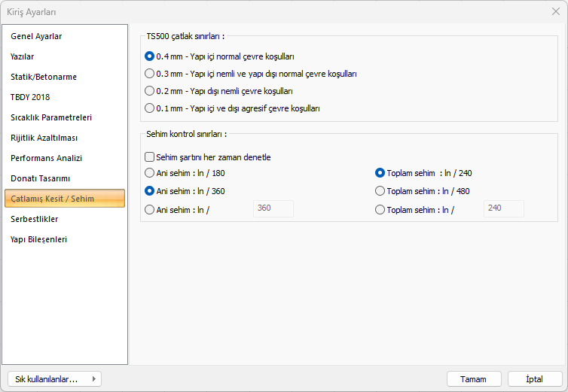Open the Genel Ayarlar section
This screenshot has width=568, height=392.
36,36
